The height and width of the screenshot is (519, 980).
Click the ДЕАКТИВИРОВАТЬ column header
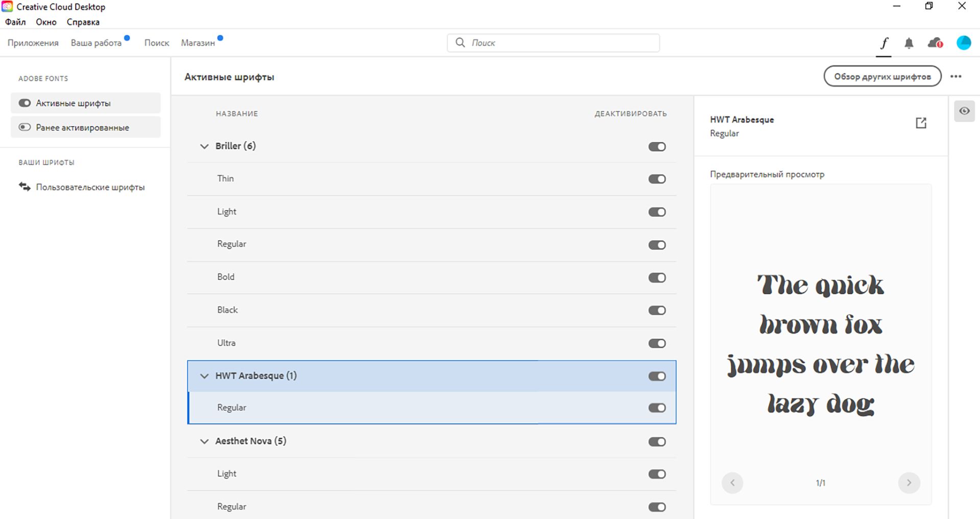[x=631, y=113]
